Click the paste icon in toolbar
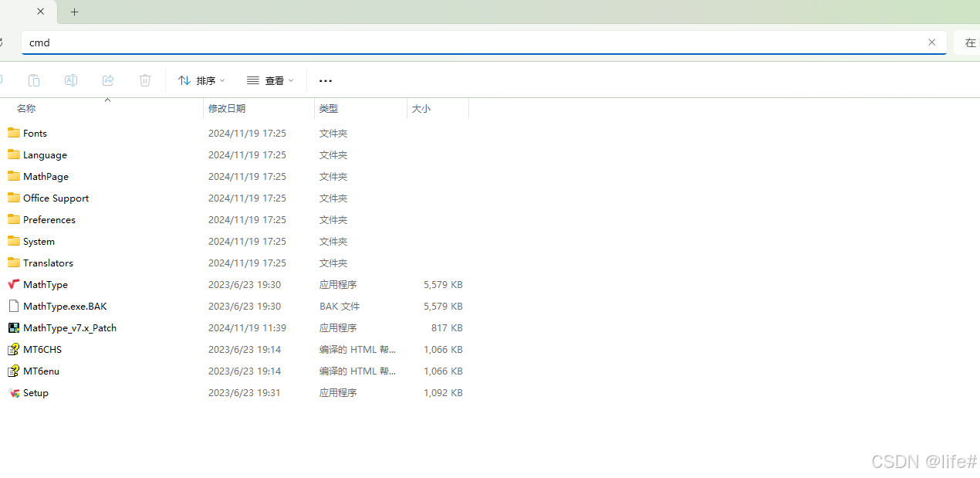 tap(34, 80)
